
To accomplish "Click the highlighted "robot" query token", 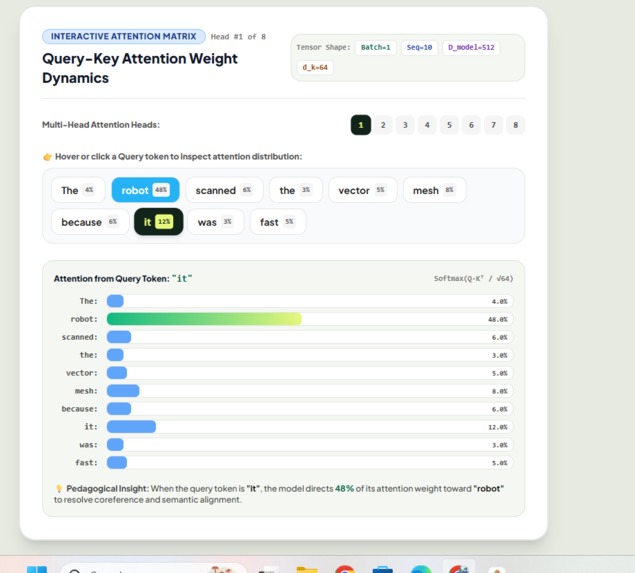I will 145,190.
